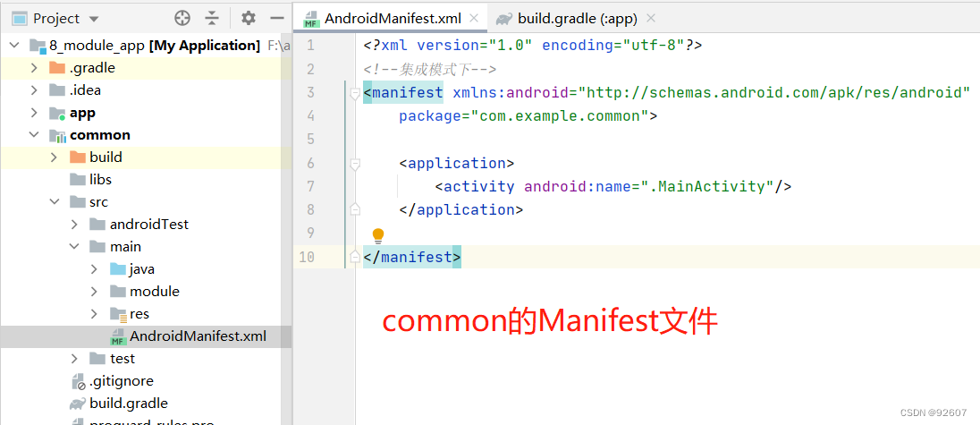Collapse the main folder

coord(74,247)
